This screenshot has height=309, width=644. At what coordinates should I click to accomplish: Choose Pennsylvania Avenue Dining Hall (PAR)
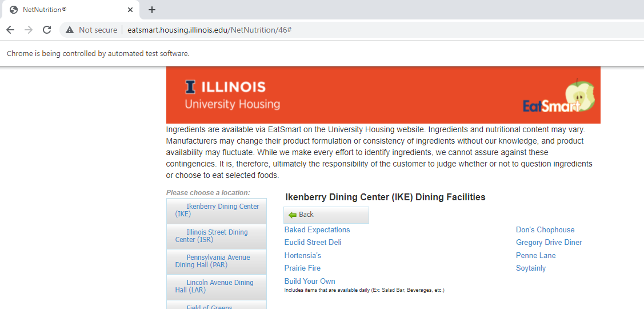[217, 262]
